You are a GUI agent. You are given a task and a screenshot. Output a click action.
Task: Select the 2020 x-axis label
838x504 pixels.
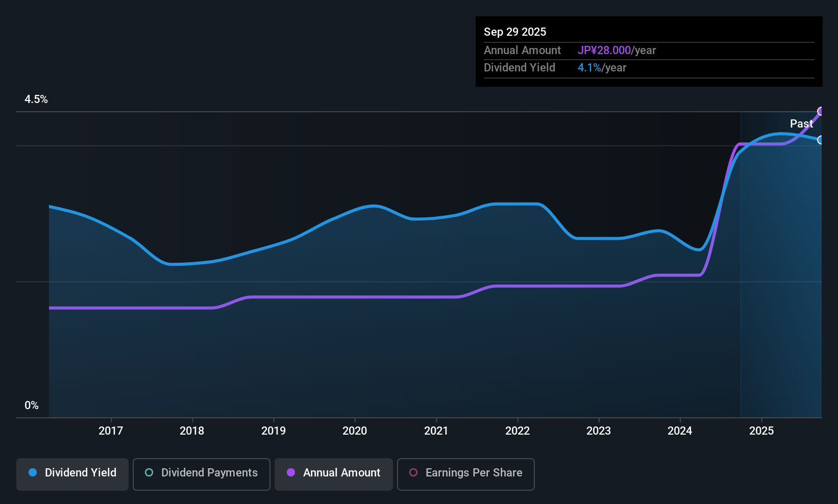coord(355,431)
